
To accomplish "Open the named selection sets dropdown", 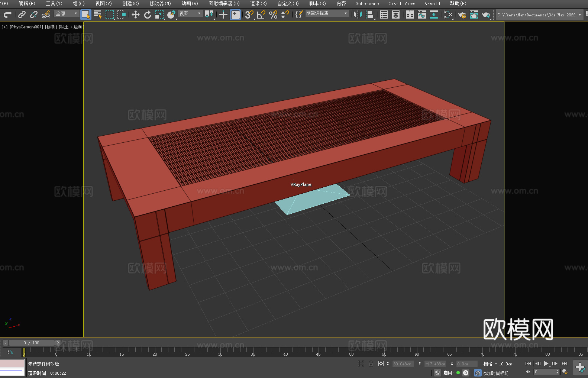I will pyautogui.click(x=327, y=13).
